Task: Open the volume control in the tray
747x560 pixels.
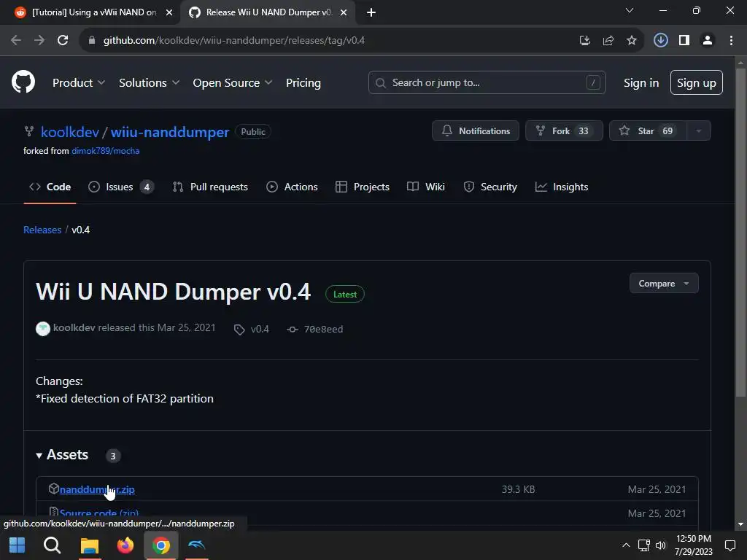Action: point(661,545)
